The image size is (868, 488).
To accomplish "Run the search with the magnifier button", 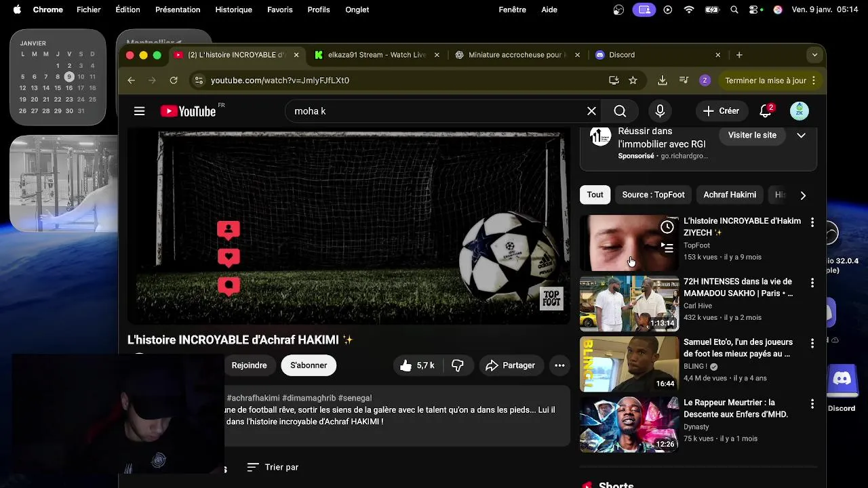I will coord(620,111).
